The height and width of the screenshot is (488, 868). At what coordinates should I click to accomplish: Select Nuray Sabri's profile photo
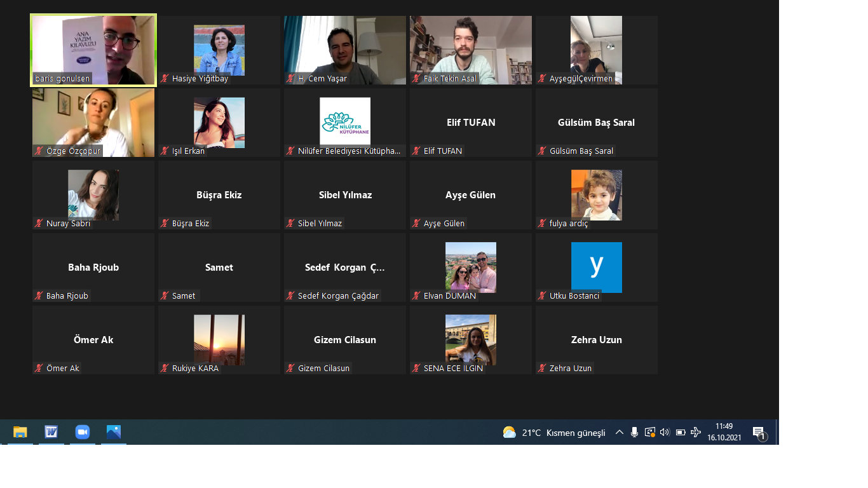tap(93, 195)
